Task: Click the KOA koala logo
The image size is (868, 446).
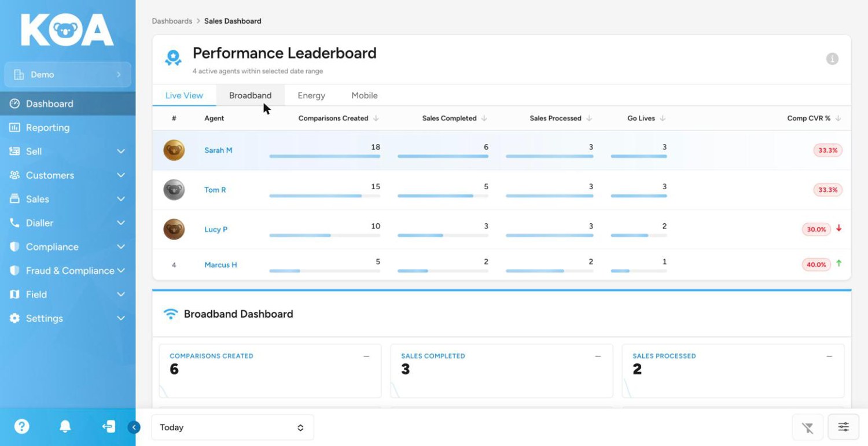Action: pyautogui.click(x=67, y=30)
